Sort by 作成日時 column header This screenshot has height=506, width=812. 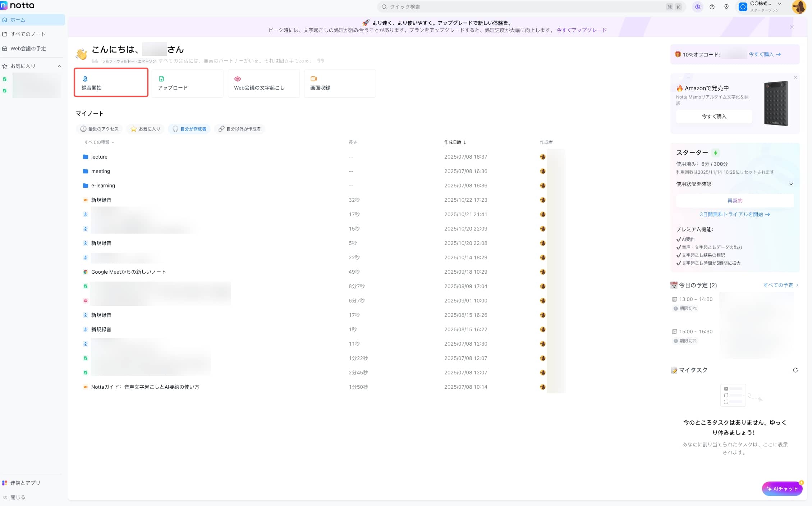pyautogui.click(x=455, y=142)
